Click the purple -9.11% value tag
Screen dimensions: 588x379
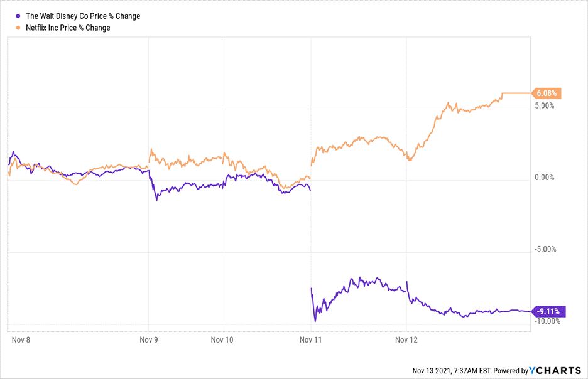548,311
